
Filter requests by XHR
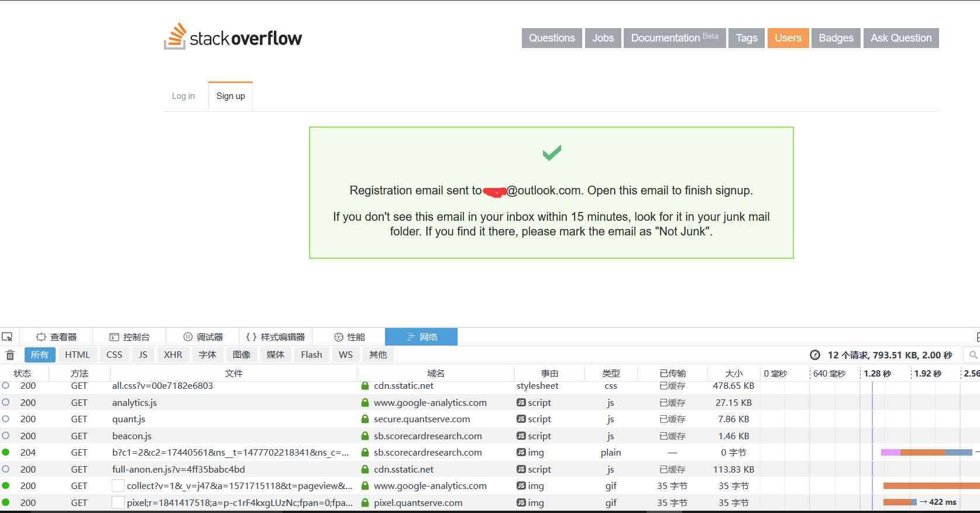[x=173, y=355]
